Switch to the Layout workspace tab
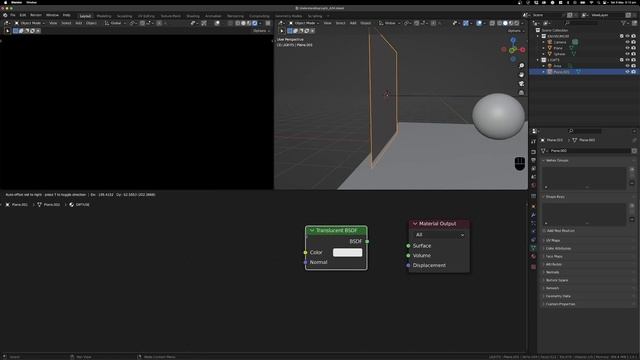The height and width of the screenshot is (360, 640). (x=85, y=16)
